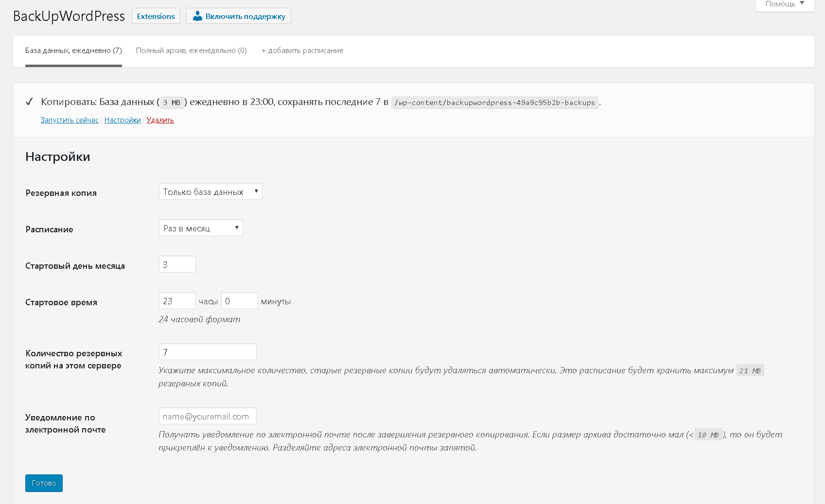Click the support person icon in Включить поддержку
Image resolution: width=825 pixels, height=504 pixels.
[x=197, y=16]
